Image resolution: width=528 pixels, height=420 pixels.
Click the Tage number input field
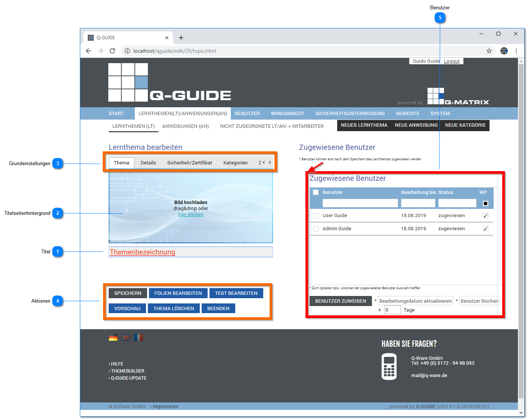pos(393,310)
